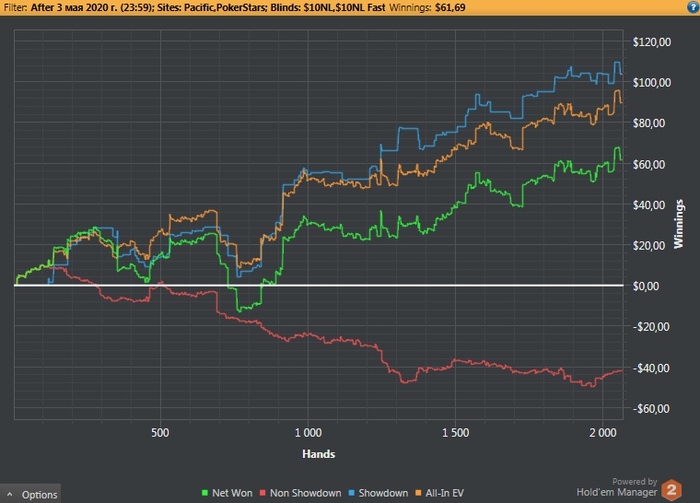Click the All-In EV legend label

(445, 493)
